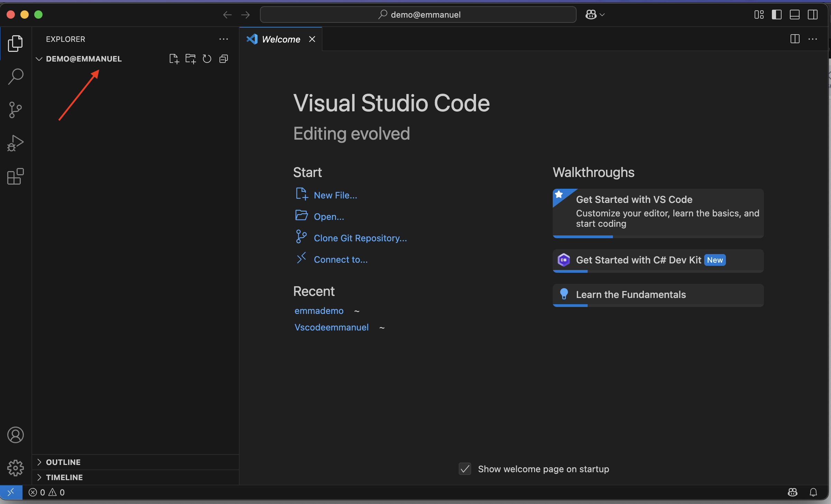This screenshot has height=504, width=831.
Task: Go forward using the navigation arrow
Action: pyautogui.click(x=245, y=15)
